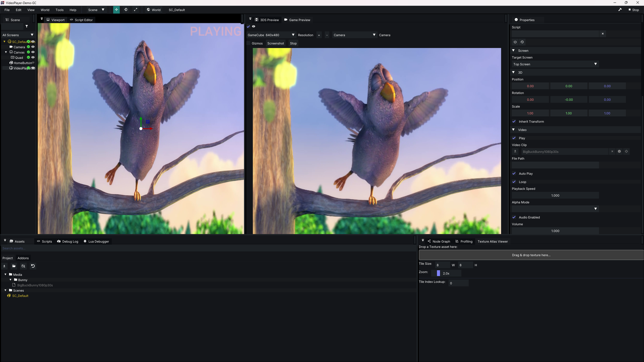Disable the Loop checkbox
644x362 pixels.
point(514,182)
